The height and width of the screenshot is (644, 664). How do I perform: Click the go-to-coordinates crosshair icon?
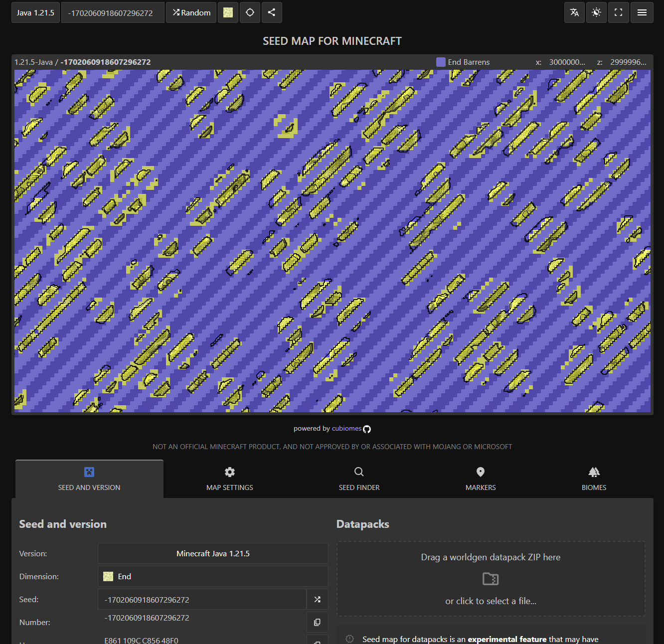click(x=250, y=12)
